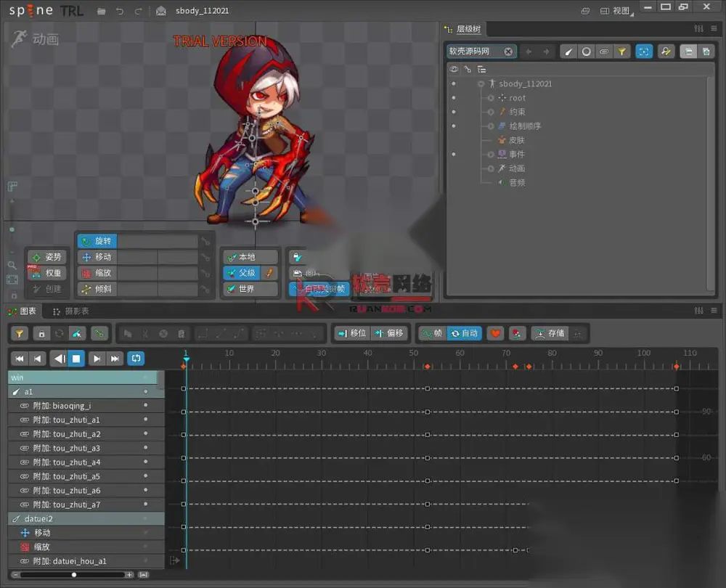
Task: Select the 移动 translate tool
Action: 97,257
